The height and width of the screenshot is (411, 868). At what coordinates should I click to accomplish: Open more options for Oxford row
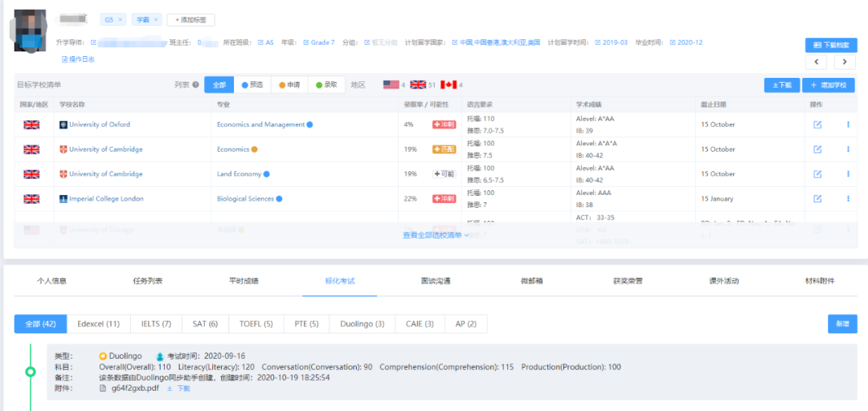848,124
